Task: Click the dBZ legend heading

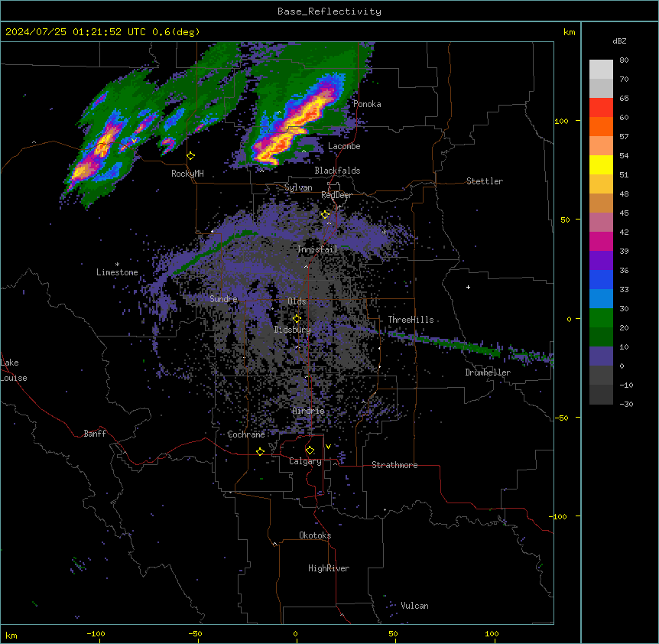Action: point(619,41)
